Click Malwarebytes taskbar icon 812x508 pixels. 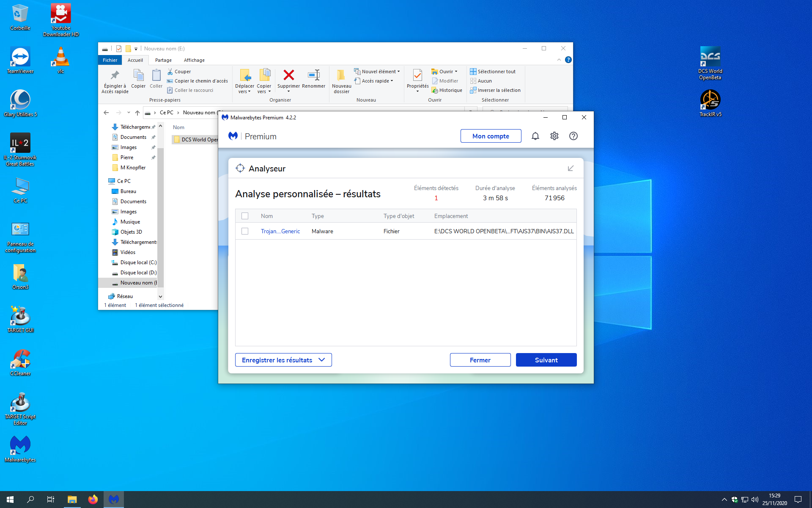point(114,500)
